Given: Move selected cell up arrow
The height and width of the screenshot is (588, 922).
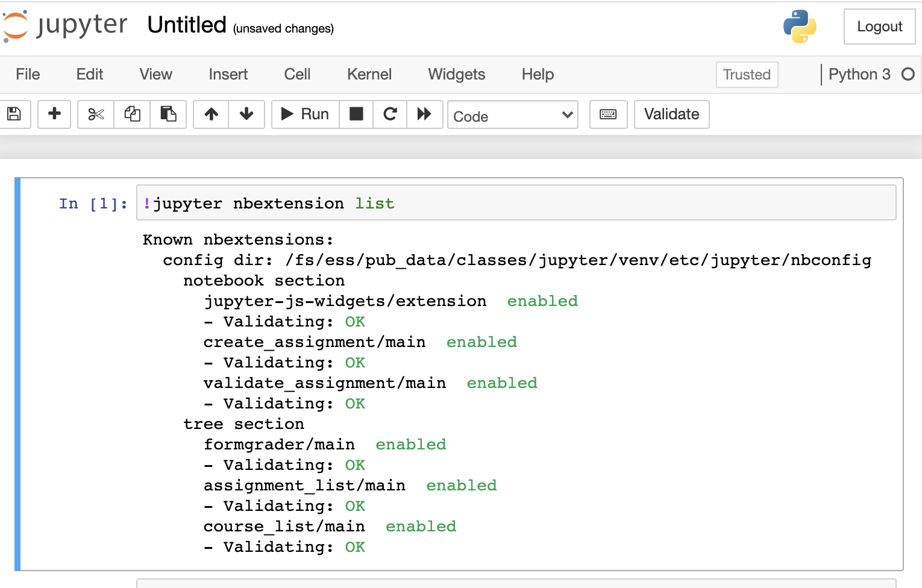Looking at the screenshot, I should [211, 114].
